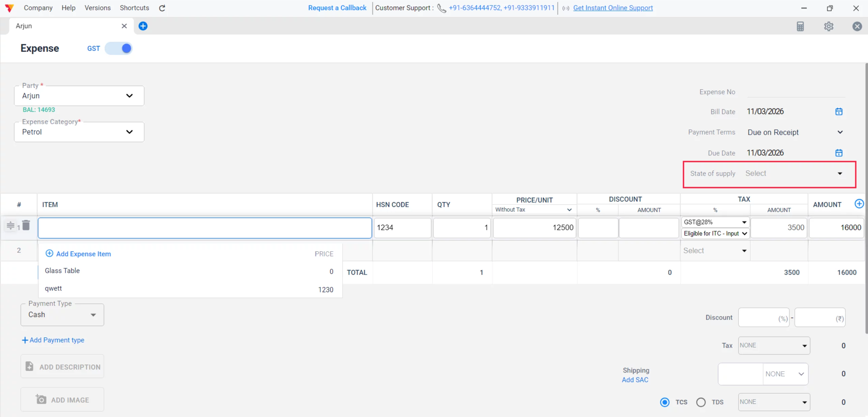Expand the Payment Terms dropdown
The width and height of the screenshot is (868, 417).
pyautogui.click(x=840, y=132)
